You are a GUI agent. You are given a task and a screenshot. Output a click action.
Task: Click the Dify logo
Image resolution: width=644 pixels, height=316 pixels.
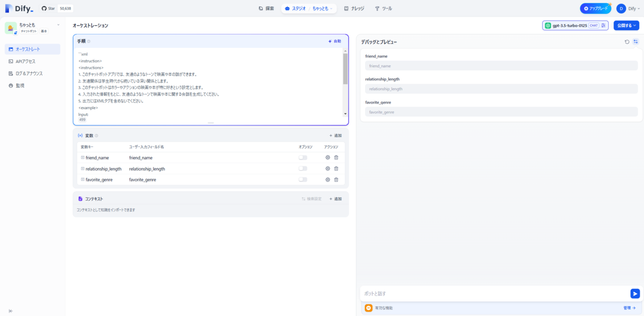[20, 8]
